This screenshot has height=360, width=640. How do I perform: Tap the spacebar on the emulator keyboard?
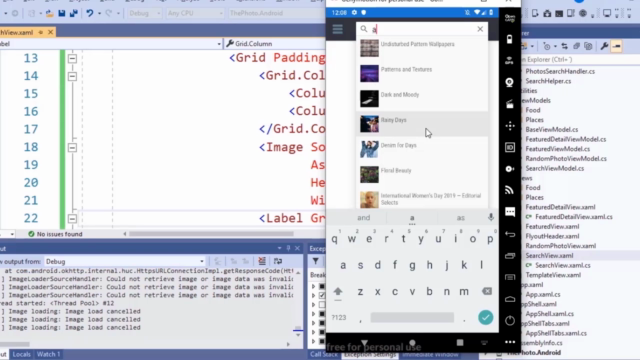coord(412,317)
